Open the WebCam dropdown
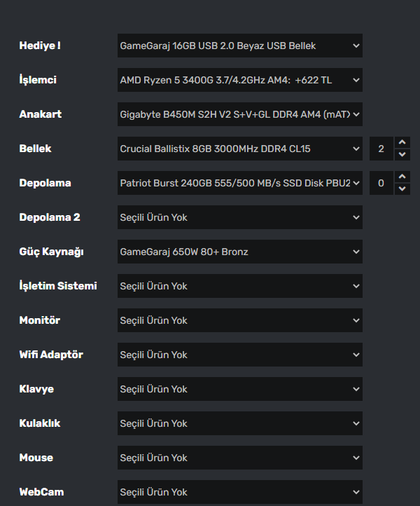 pyautogui.click(x=239, y=492)
